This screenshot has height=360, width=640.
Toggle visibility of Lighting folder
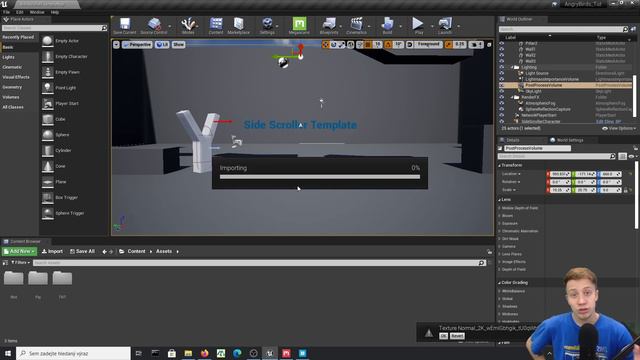(502, 67)
